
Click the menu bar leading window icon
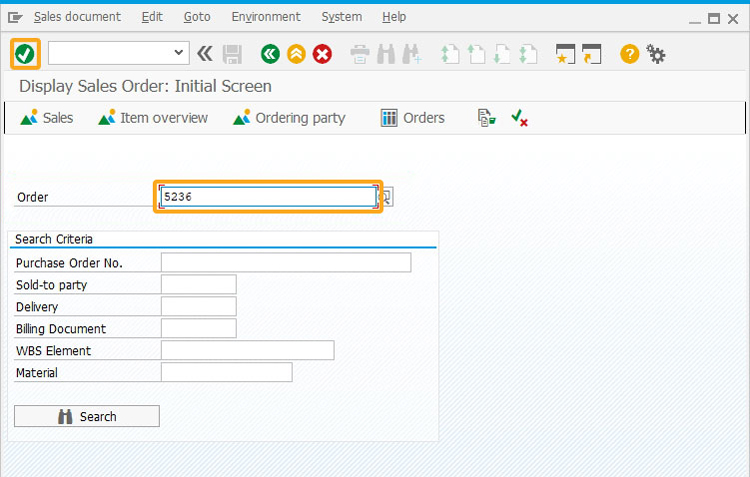point(15,18)
